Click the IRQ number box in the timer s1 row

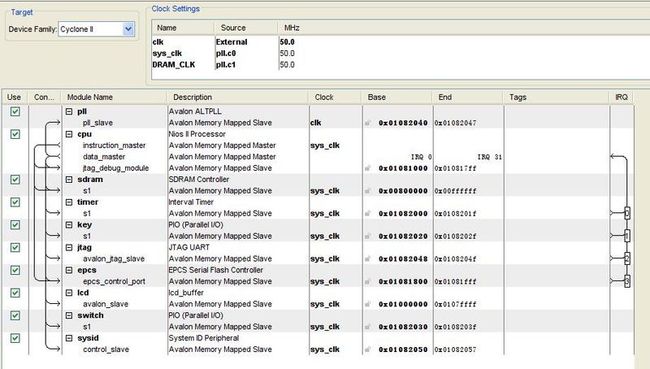click(627, 213)
